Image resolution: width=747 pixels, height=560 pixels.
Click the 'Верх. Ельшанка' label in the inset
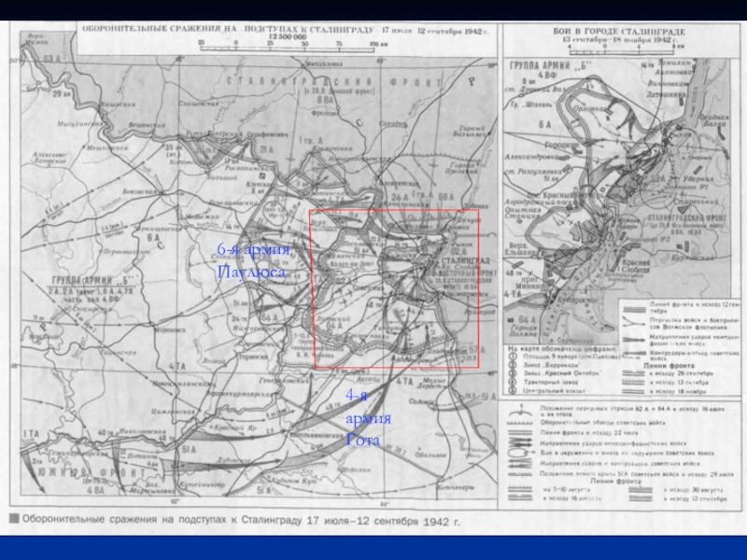click(522, 249)
